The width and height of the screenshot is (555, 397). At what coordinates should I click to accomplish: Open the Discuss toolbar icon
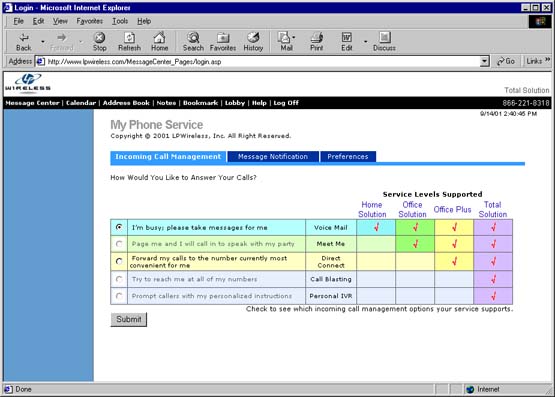(x=384, y=41)
